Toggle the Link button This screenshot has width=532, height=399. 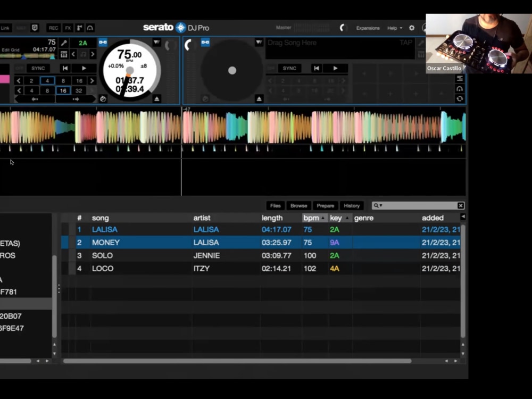click(5, 28)
